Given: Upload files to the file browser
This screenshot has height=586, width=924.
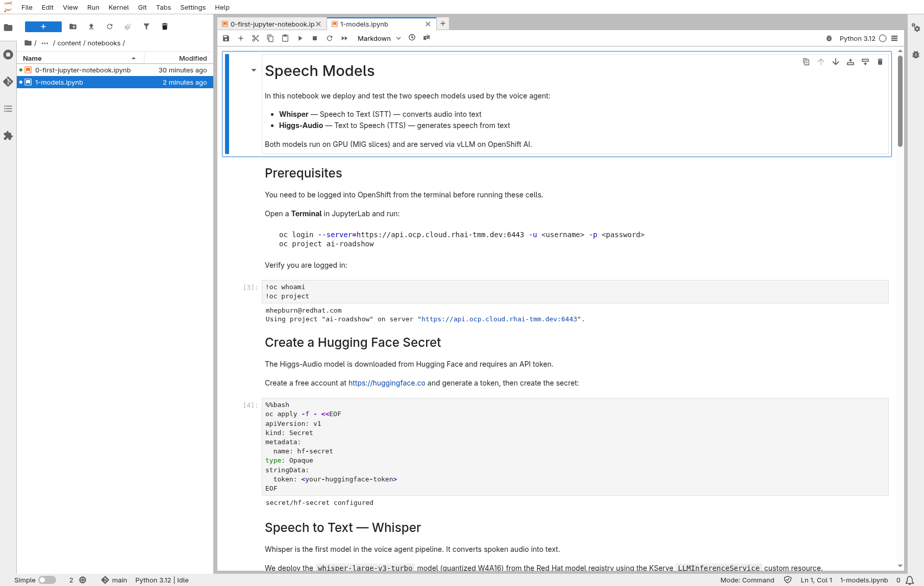Looking at the screenshot, I should point(91,27).
